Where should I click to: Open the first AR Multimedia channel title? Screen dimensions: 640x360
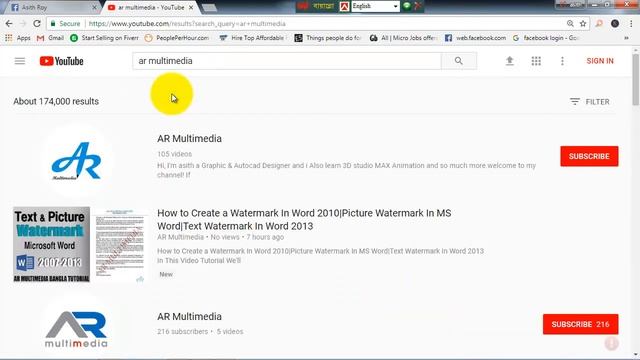[189, 138]
